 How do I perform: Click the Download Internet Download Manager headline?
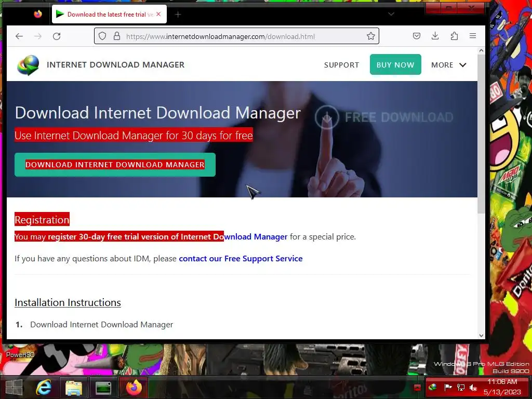[158, 113]
